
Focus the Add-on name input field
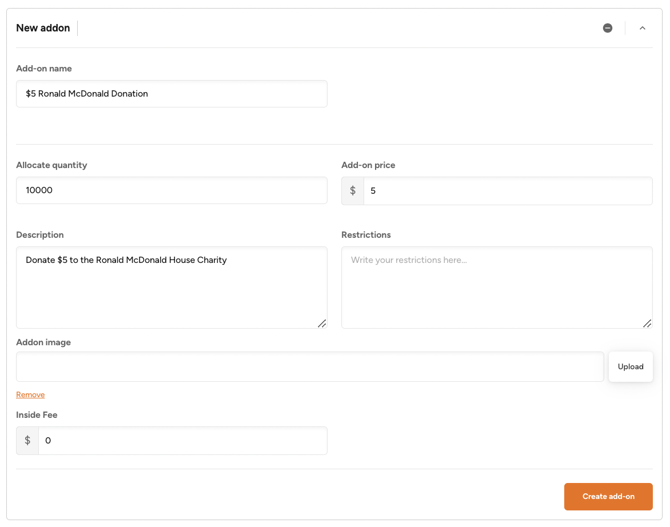(x=171, y=94)
